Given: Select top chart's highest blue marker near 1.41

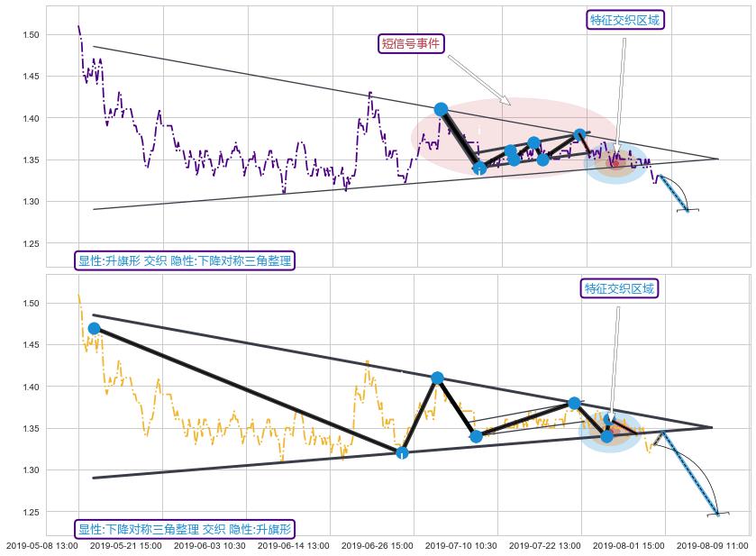Looking at the screenshot, I should coord(442,109).
